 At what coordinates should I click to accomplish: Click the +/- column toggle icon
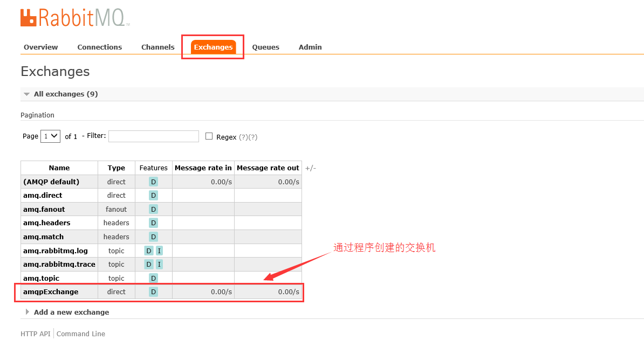point(311,168)
